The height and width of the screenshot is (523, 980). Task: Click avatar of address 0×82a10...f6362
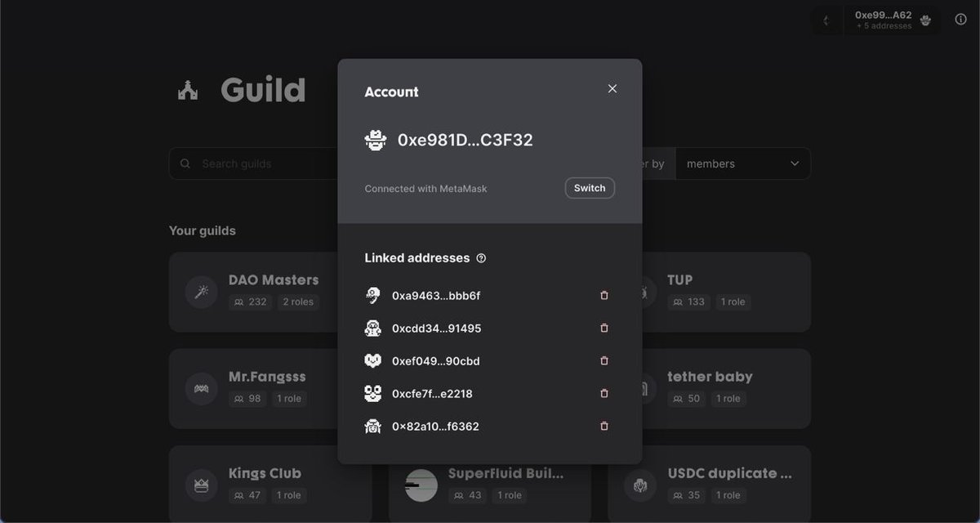(373, 427)
